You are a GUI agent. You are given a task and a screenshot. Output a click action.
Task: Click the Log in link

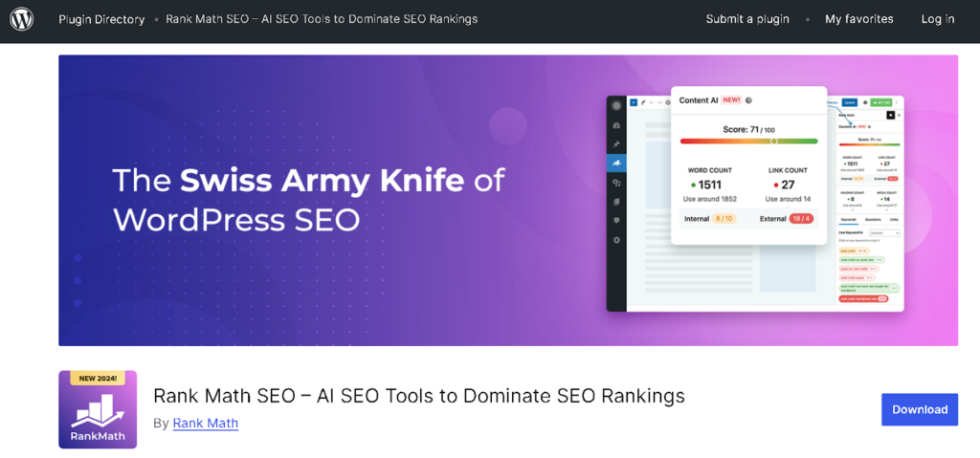(937, 19)
